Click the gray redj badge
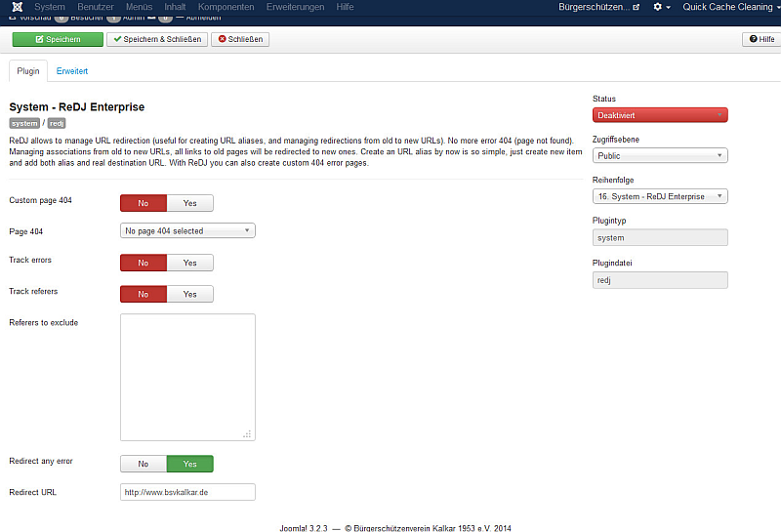Image resolution: width=781 pixels, height=532 pixels. click(57, 123)
